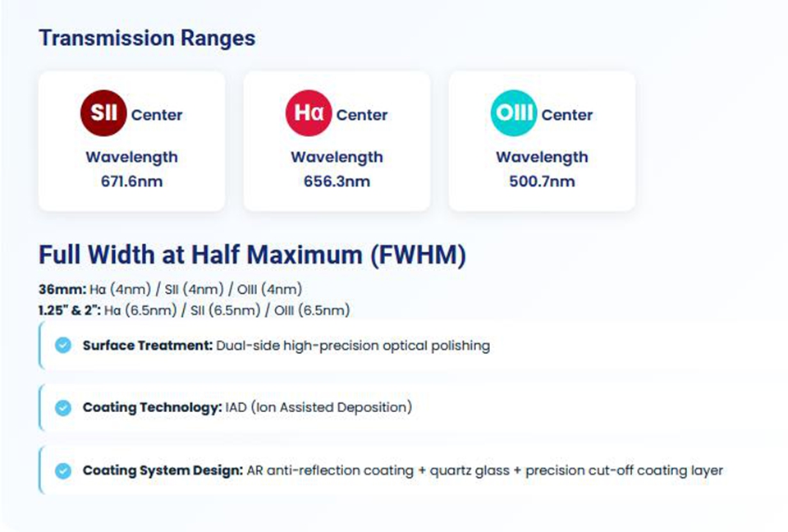The height and width of the screenshot is (532, 788).
Task: Click the Full Width at Half Maximum heading
Action: (252, 255)
